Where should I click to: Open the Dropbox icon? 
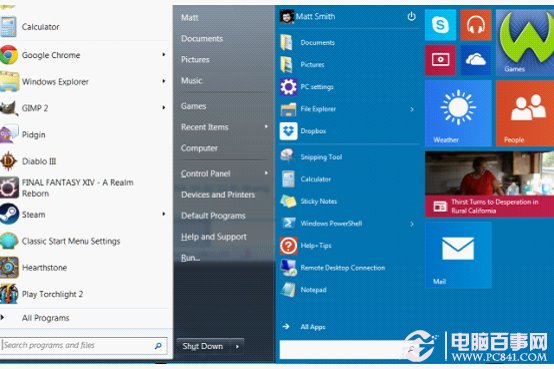pyautogui.click(x=288, y=131)
